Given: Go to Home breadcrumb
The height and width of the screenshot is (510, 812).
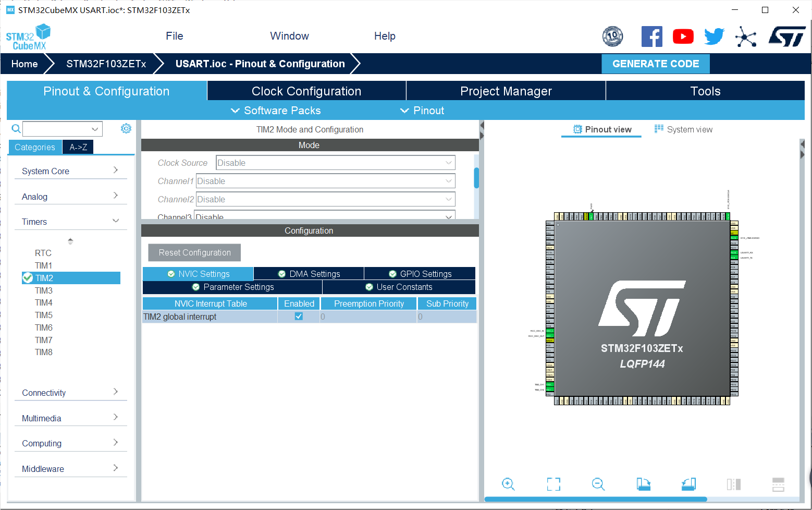Looking at the screenshot, I should pos(24,64).
